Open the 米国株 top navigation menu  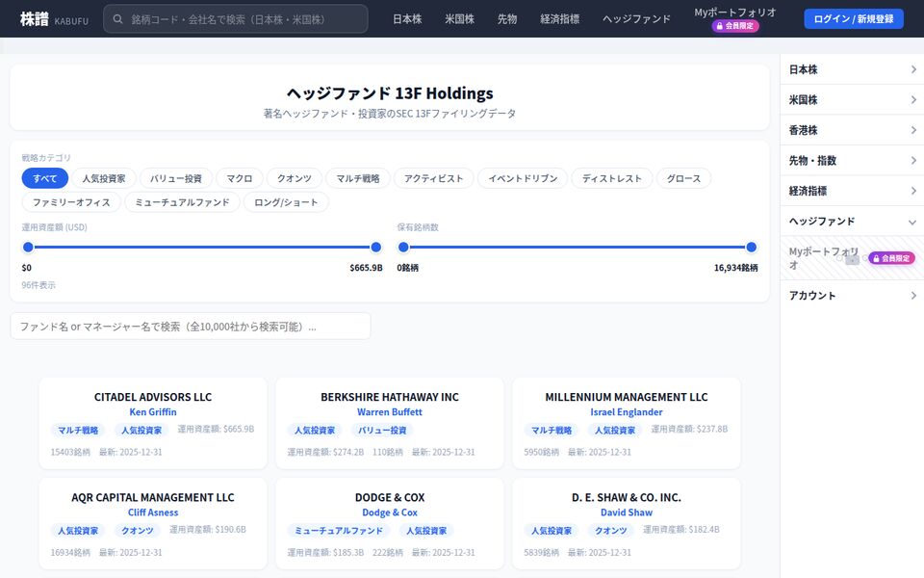click(460, 19)
